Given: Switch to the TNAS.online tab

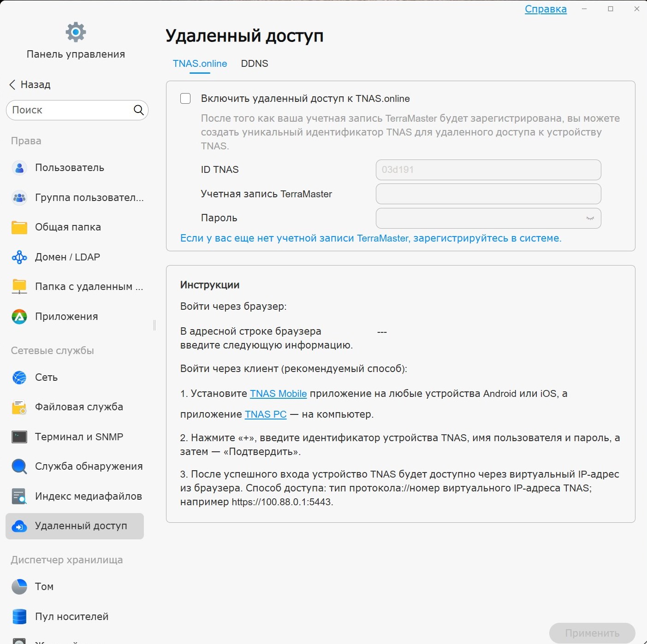Looking at the screenshot, I should click(200, 64).
